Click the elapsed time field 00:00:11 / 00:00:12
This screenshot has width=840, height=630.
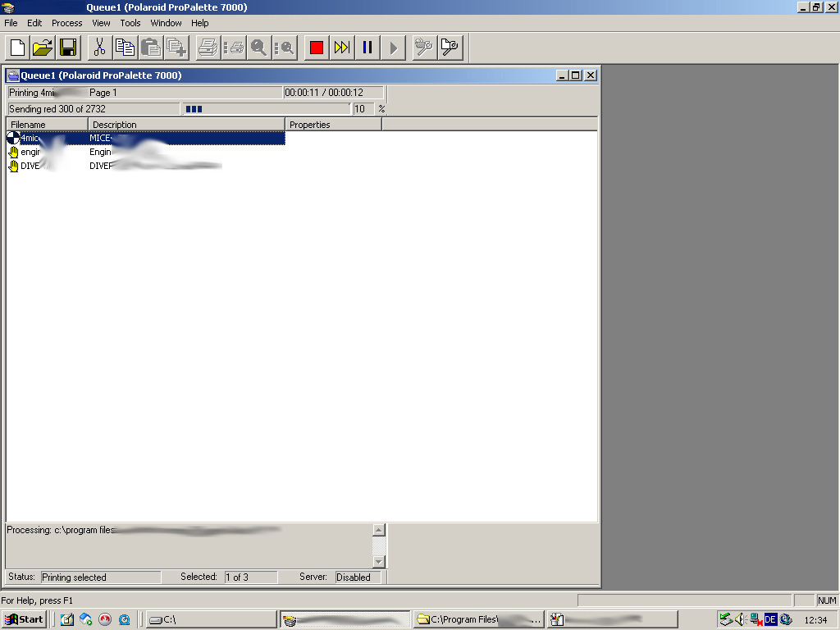tap(333, 93)
